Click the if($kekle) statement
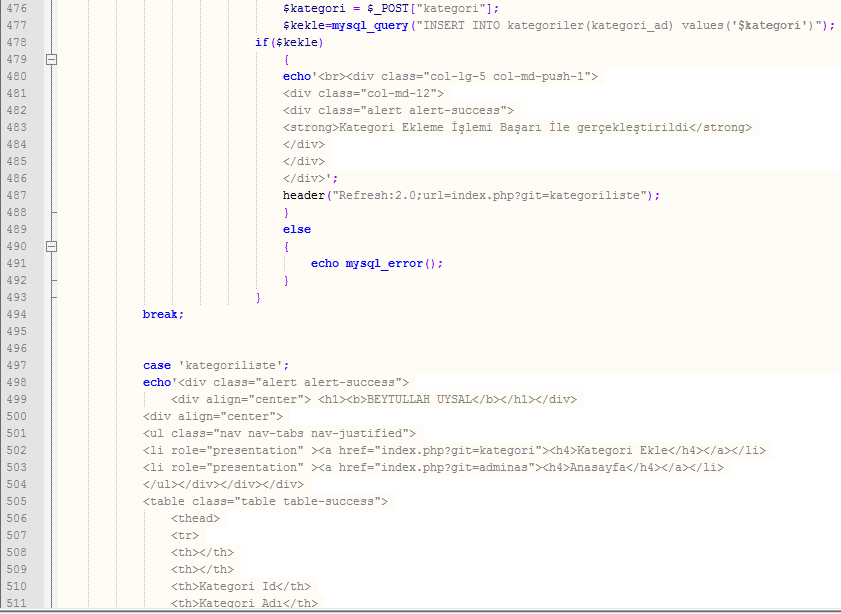841x614 pixels. (289, 42)
